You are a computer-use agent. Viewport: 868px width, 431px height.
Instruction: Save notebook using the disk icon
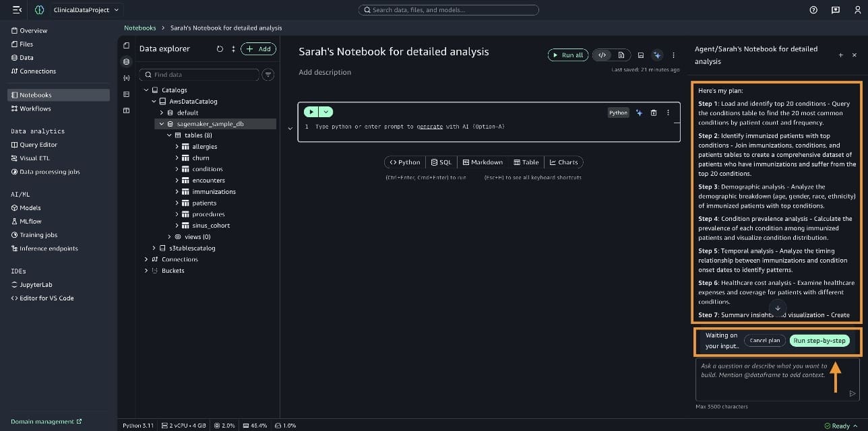click(x=641, y=55)
